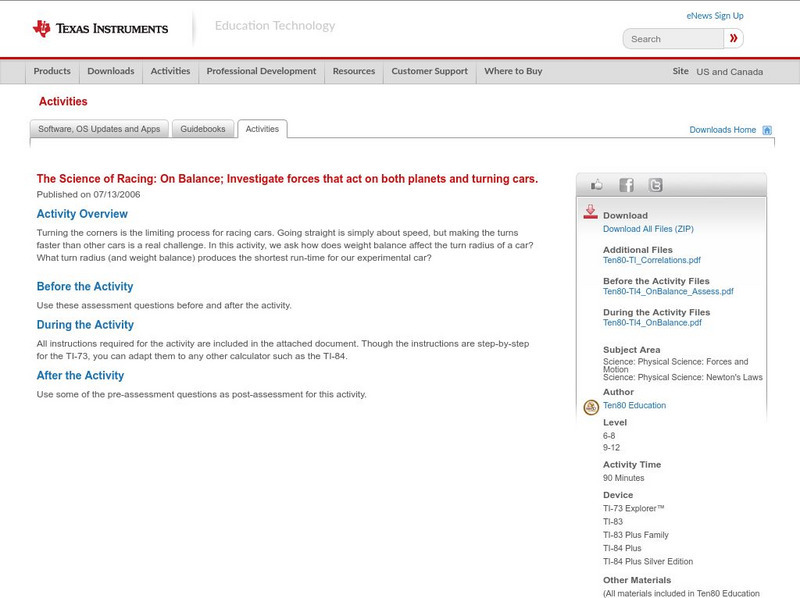
Task: Click the TI-73 Explorer device entry
Action: click(634, 508)
